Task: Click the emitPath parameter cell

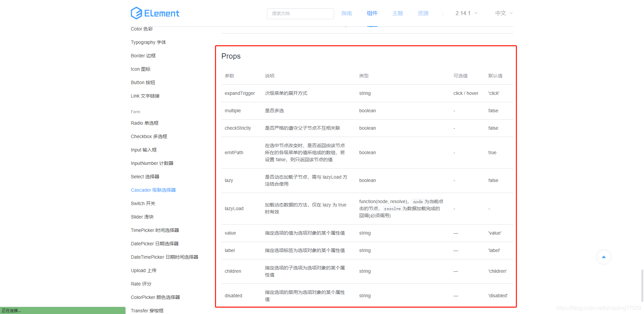Action: pos(234,152)
